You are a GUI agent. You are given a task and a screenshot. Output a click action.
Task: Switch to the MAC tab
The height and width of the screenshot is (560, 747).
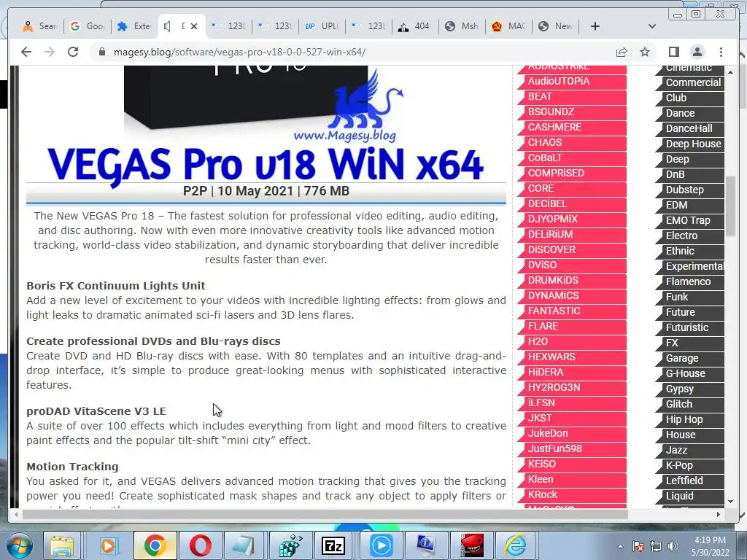[x=508, y=26]
